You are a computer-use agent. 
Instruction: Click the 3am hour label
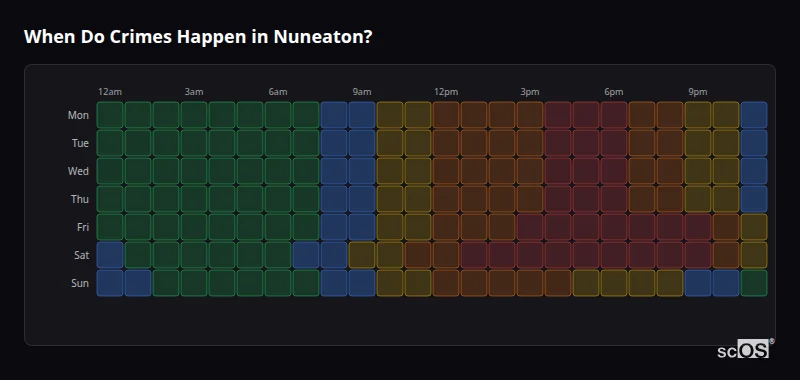194,92
